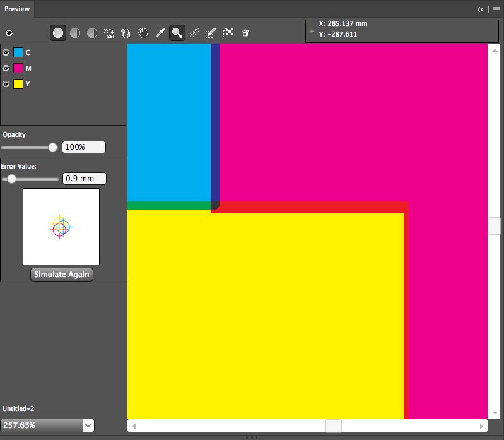Select the solid circle view mode icon
Viewport: 504px width, 440px height.
[58, 33]
